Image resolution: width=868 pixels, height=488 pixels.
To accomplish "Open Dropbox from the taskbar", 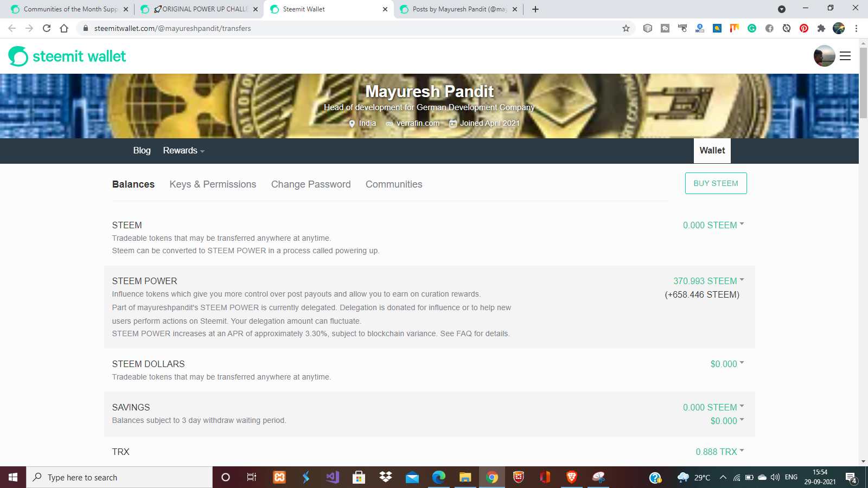I will [x=385, y=477].
